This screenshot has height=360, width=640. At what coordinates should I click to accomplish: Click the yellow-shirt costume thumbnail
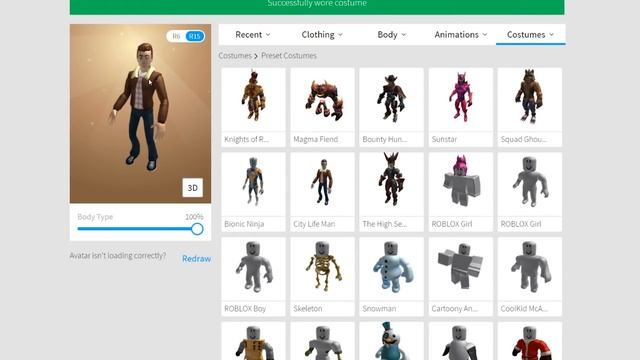tap(253, 341)
